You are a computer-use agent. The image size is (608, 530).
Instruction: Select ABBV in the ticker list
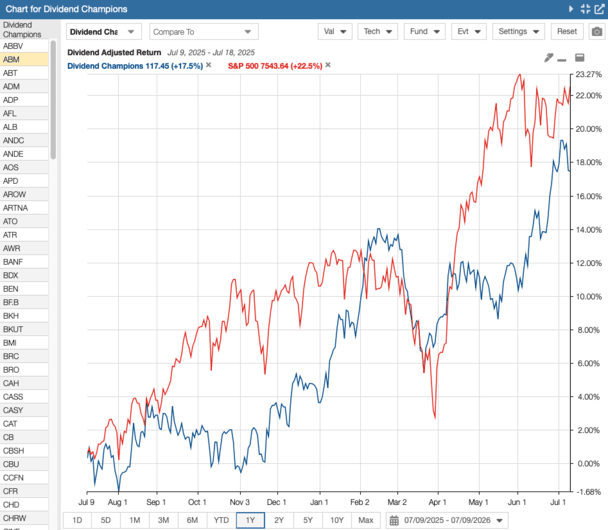tap(24, 46)
